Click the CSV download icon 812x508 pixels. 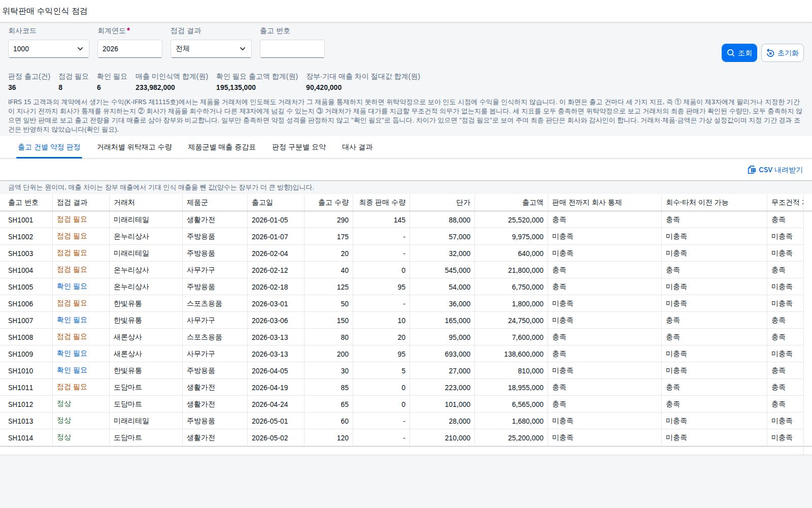(x=752, y=170)
